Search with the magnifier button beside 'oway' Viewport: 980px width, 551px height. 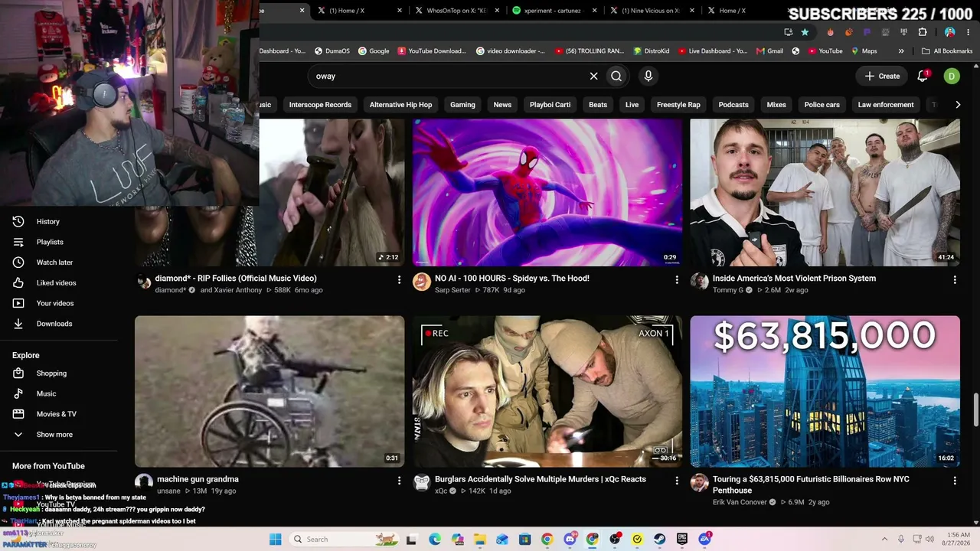point(616,76)
